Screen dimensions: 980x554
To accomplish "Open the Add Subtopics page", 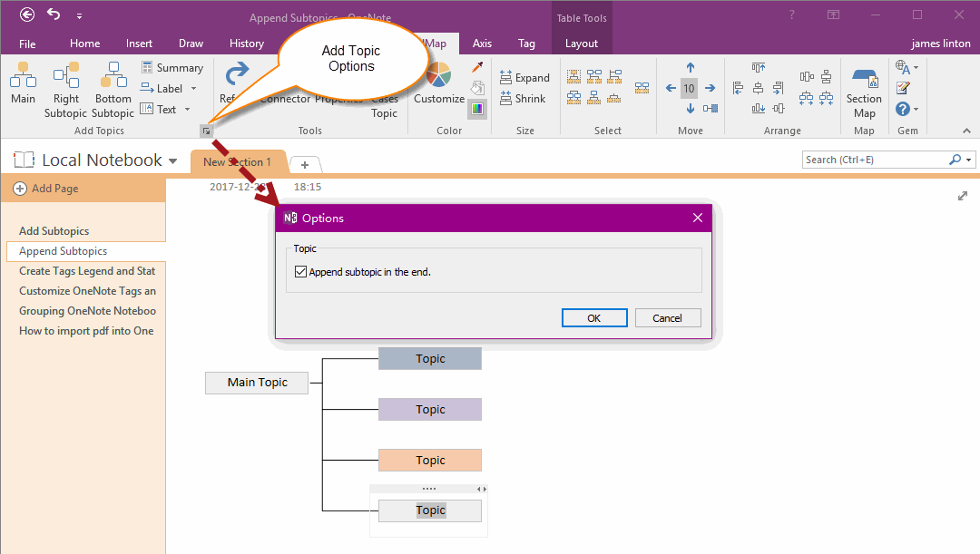I will click(54, 231).
